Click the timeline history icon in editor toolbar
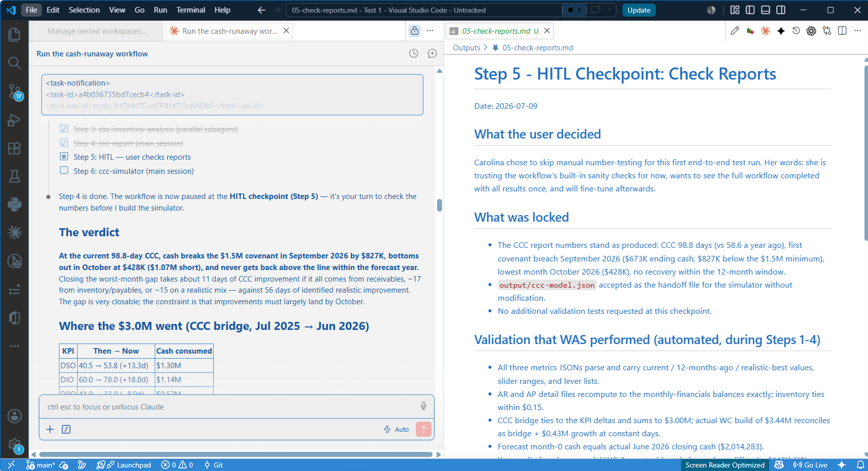The height and width of the screenshot is (471, 868). pyautogui.click(x=796, y=31)
